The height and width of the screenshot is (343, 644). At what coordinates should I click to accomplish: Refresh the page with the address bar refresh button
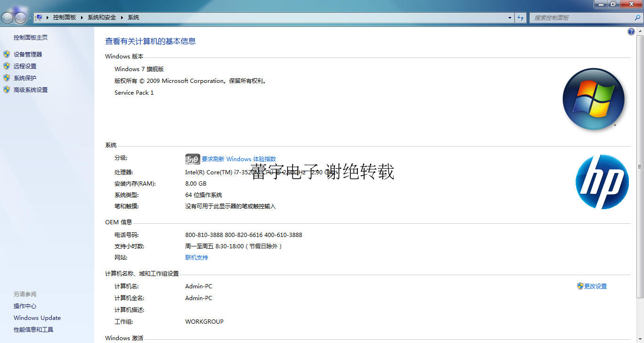(520, 18)
